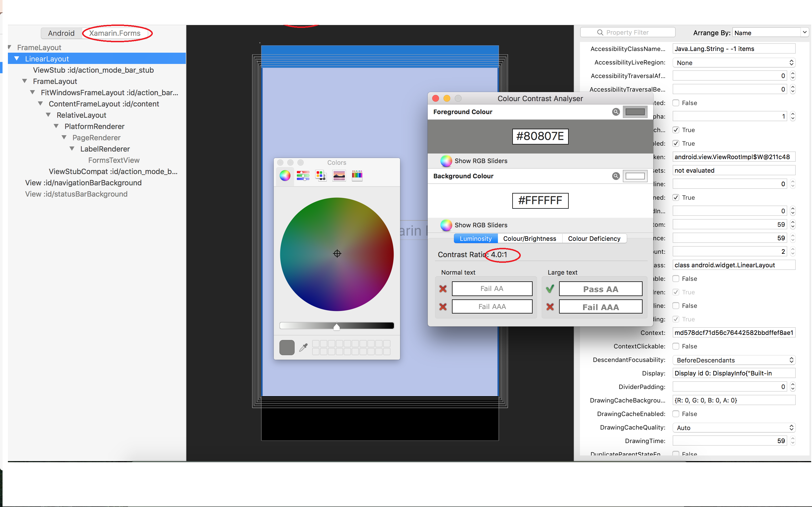The height and width of the screenshot is (507, 812).
Task: Click the brightness gradient slider in Colors window
Action: point(337,325)
